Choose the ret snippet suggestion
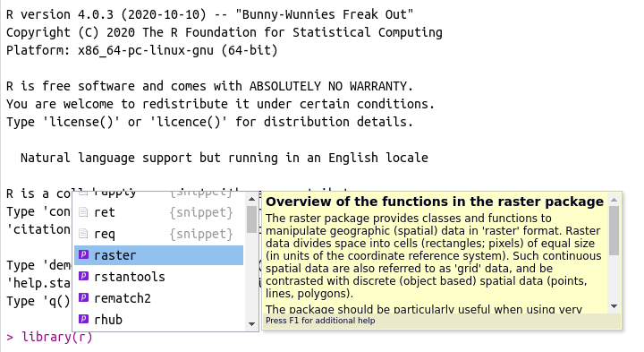Screen dimensions: 644x352 click(x=158, y=212)
